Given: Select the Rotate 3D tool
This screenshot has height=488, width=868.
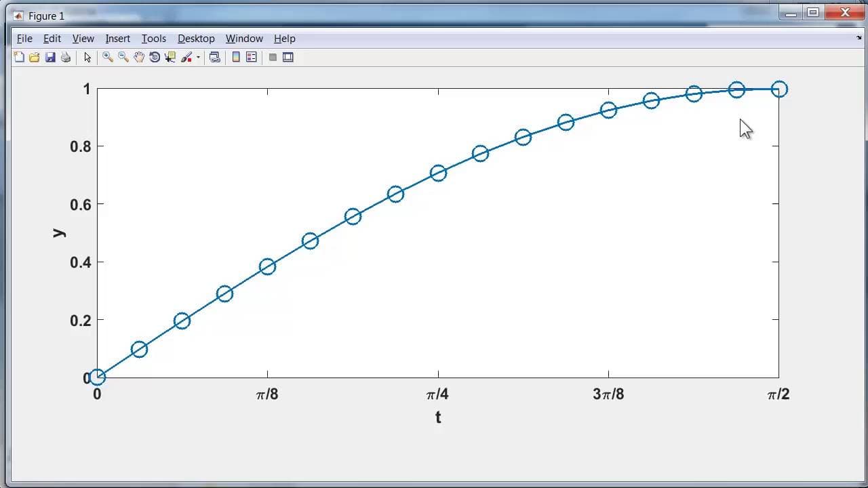Looking at the screenshot, I should click(x=155, y=58).
